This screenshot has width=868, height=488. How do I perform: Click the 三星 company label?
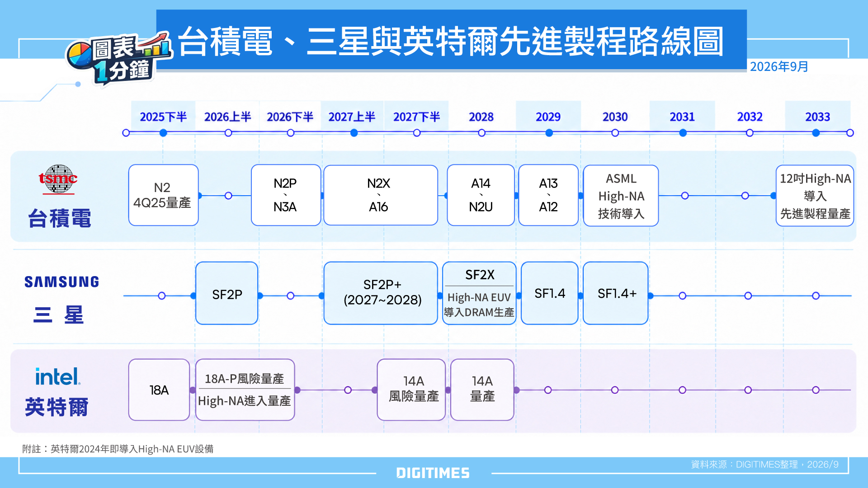[59, 315]
